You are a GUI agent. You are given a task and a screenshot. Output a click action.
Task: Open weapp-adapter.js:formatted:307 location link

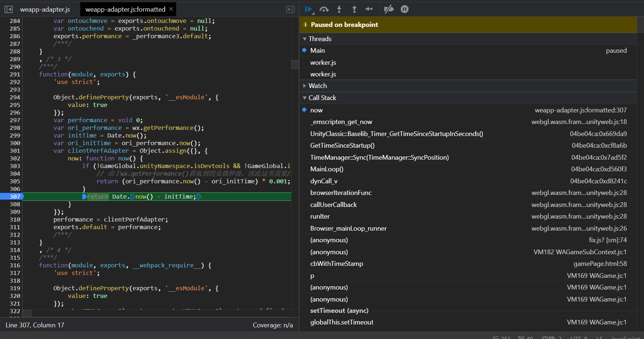(580, 110)
